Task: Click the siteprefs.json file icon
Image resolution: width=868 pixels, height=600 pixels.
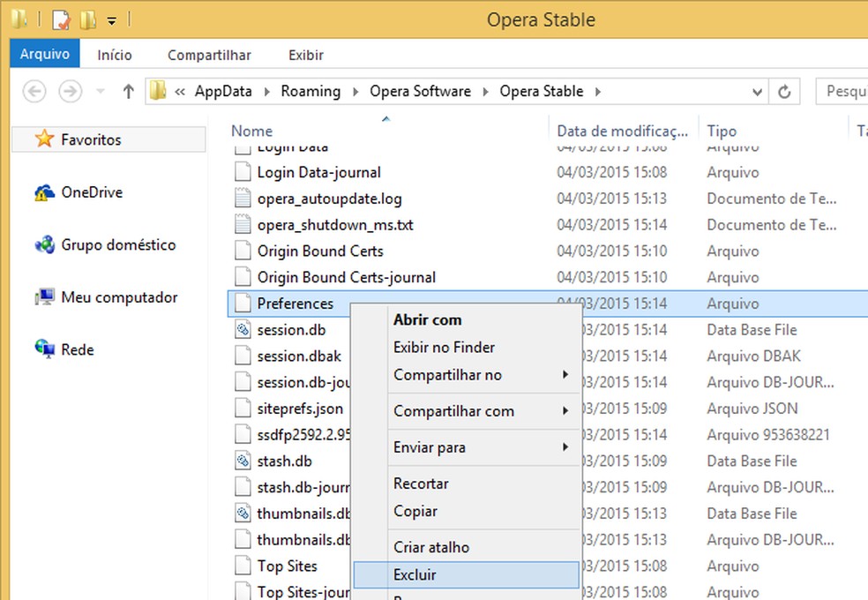Action: click(243, 409)
